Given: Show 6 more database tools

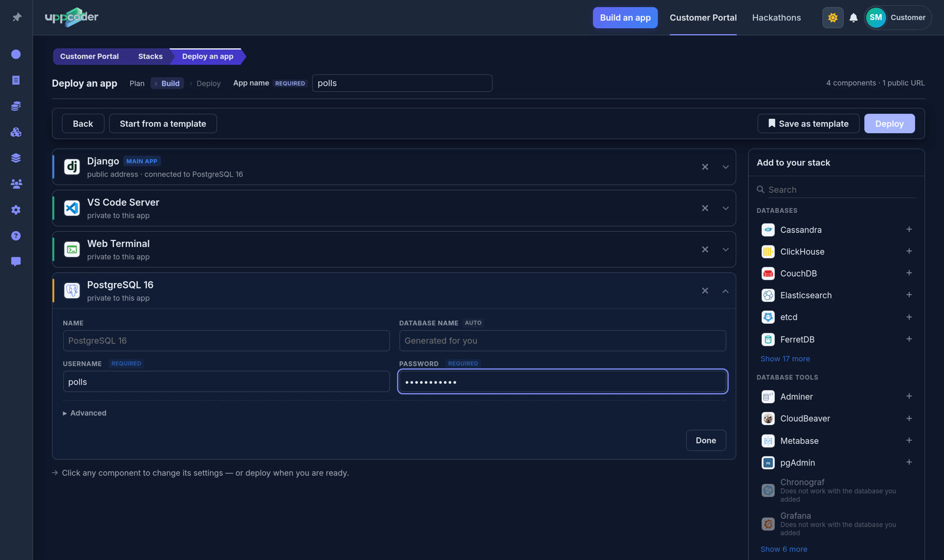Looking at the screenshot, I should coord(784,549).
